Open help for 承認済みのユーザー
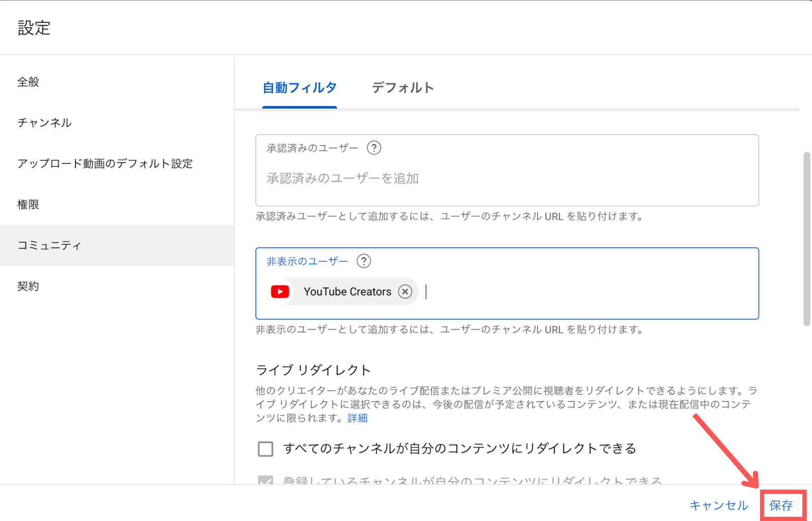812x521 pixels. coord(374,148)
